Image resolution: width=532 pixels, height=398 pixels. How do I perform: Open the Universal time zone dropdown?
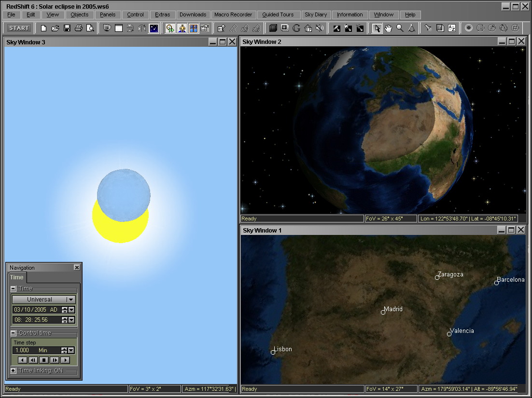(70, 300)
